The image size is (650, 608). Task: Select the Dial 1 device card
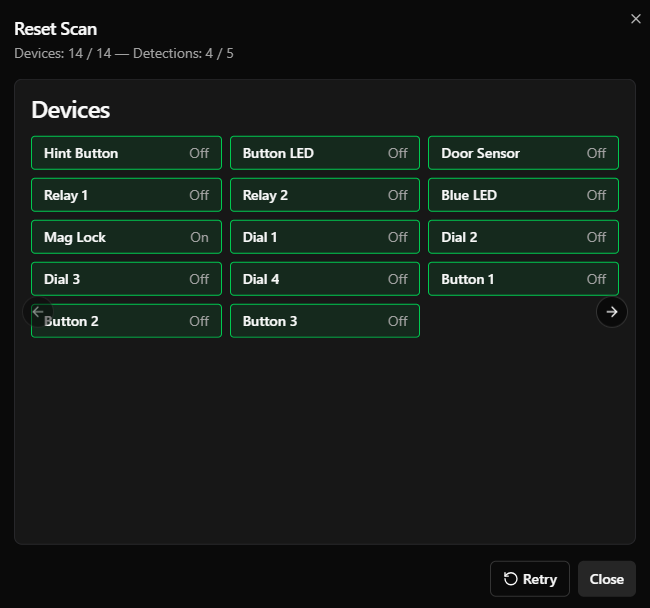pyautogui.click(x=325, y=237)
